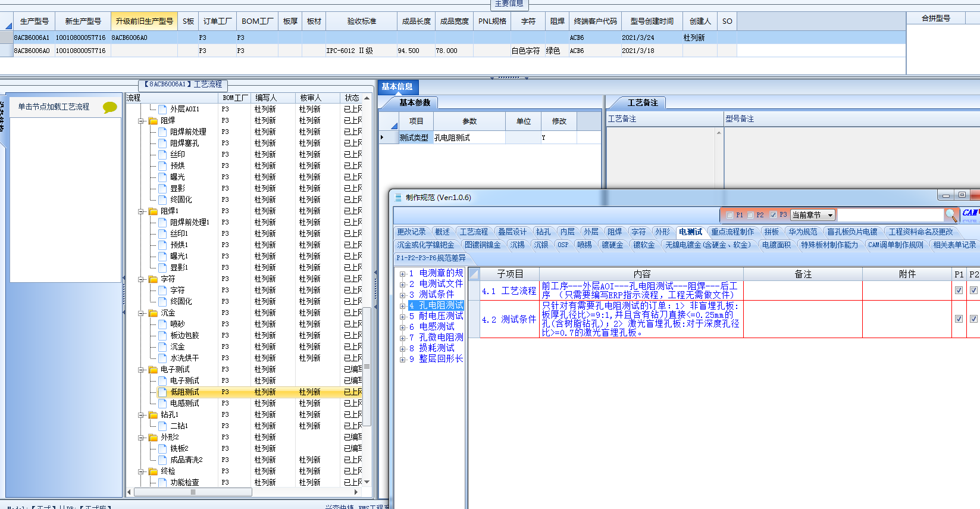Click the document icon of 丝印

[x=162, y=154]
